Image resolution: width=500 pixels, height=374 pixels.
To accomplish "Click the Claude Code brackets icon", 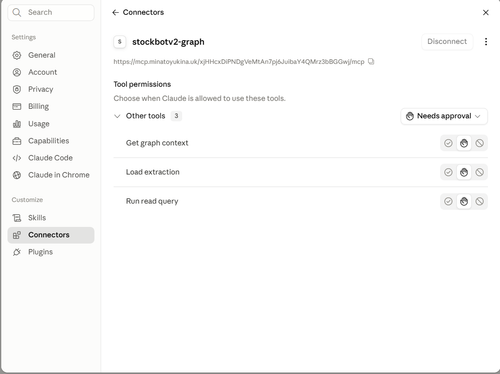I will coord(17,158).
